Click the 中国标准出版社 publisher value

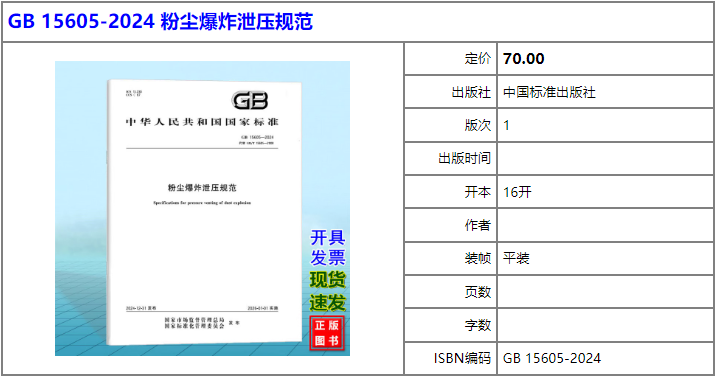point(549,92)
